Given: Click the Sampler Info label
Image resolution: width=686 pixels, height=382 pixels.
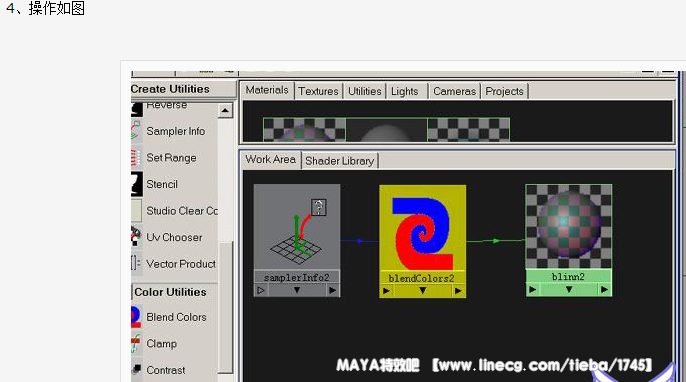Looking at the screenshot, I should coord(175,131).
